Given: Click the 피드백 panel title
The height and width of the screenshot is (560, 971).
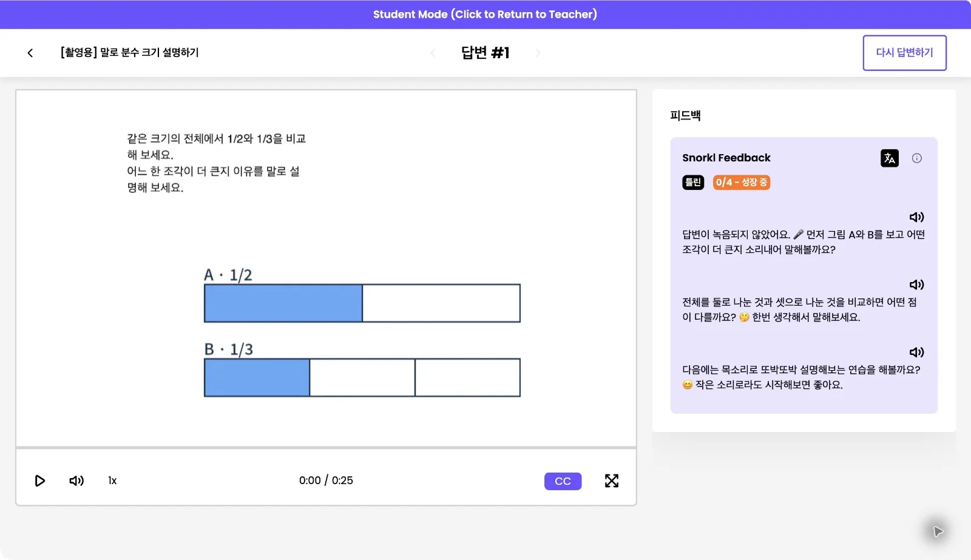Looking at the screenshot, I should 685,115.
